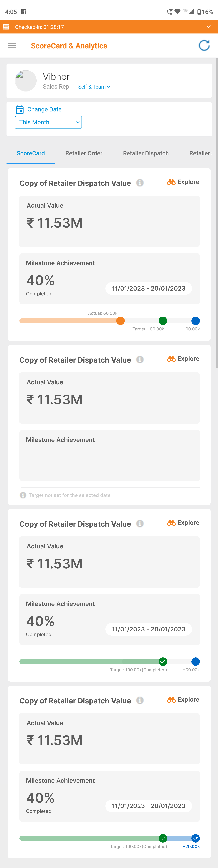Switch to the Retailer Dispatch tab
The image size is (218, 868).
[146, 153]
